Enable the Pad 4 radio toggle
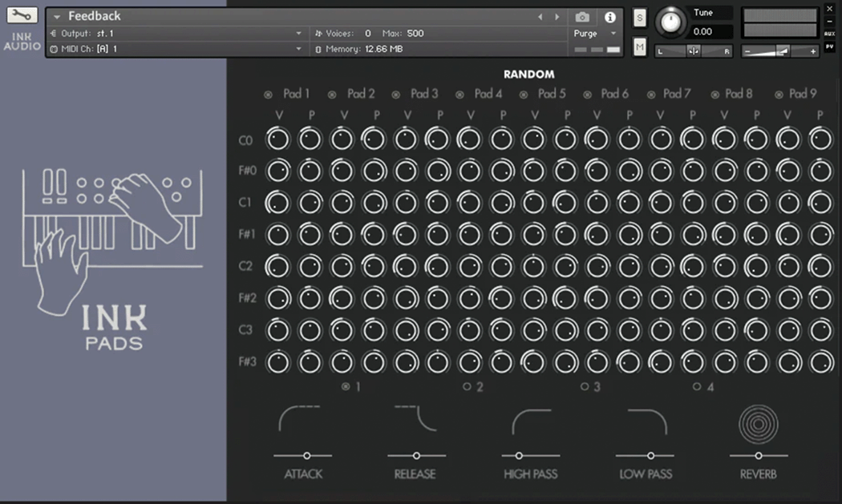This screenshot has height=504, width=842. click(459, 95)
